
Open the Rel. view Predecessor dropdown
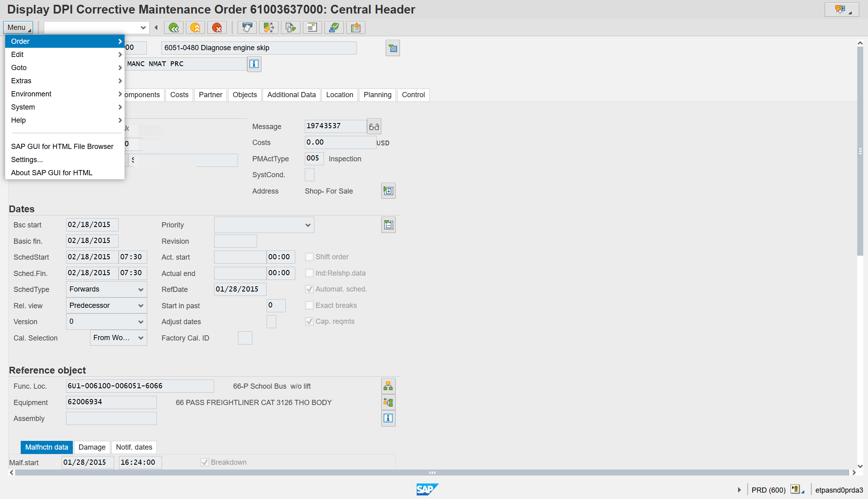(x=107, y=305)
